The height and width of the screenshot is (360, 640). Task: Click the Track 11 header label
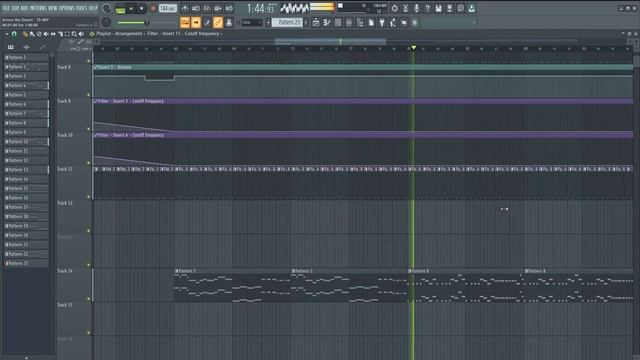65,169
